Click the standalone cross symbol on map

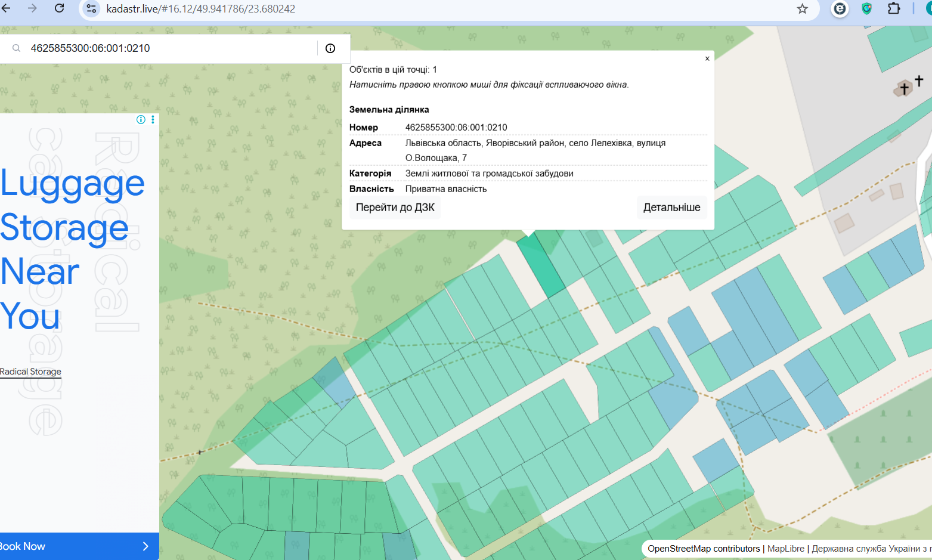point(919,80)
